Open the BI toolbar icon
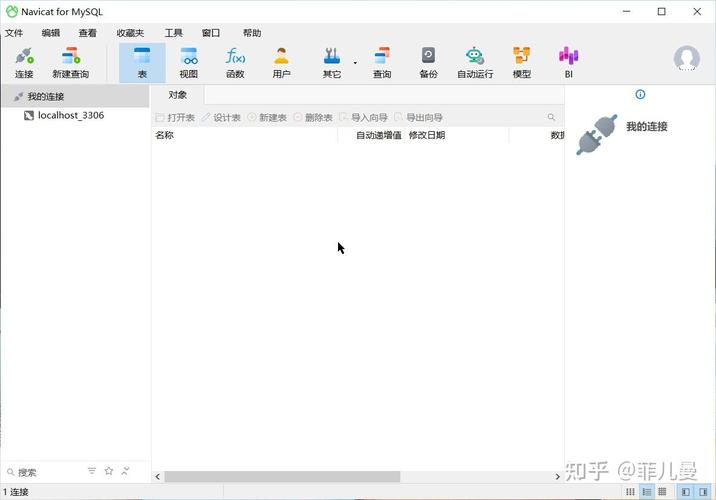Image resolution: width=716 pixels, height=500 pixels. coord(569,63)
